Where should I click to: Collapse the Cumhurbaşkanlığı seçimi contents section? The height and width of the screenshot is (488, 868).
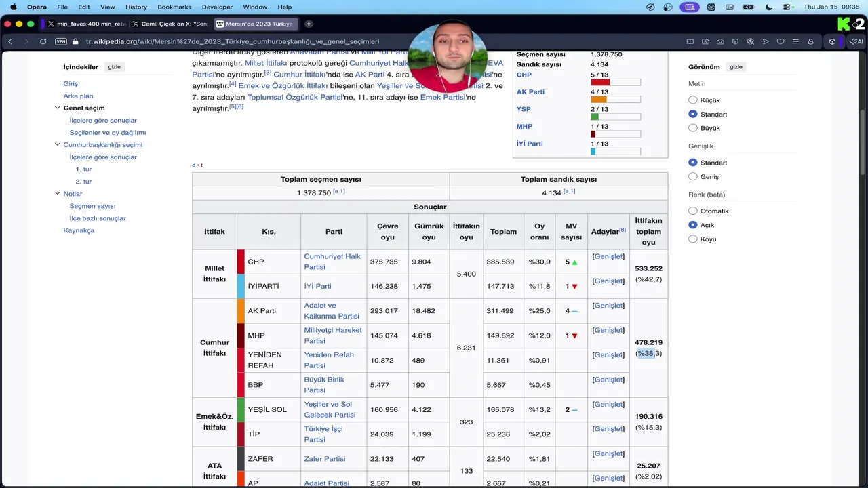(58, 144)
